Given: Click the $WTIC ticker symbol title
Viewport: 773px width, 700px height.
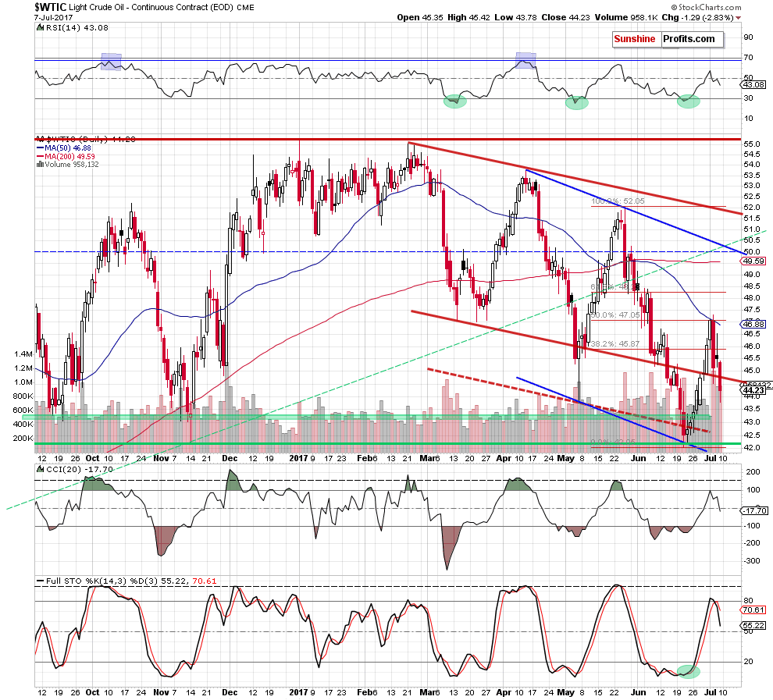Looking at the screenshot, I should pos(50,7).
